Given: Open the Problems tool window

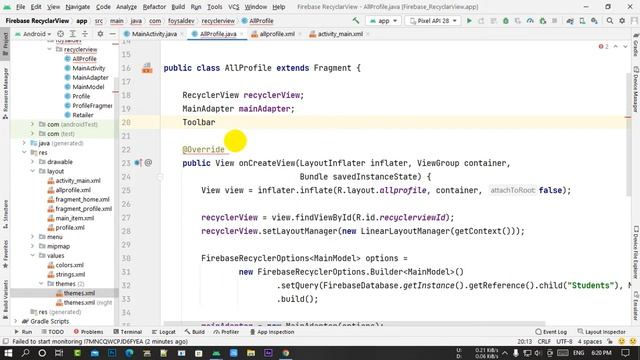Looking at the screenshot, I should coord(89,332).
